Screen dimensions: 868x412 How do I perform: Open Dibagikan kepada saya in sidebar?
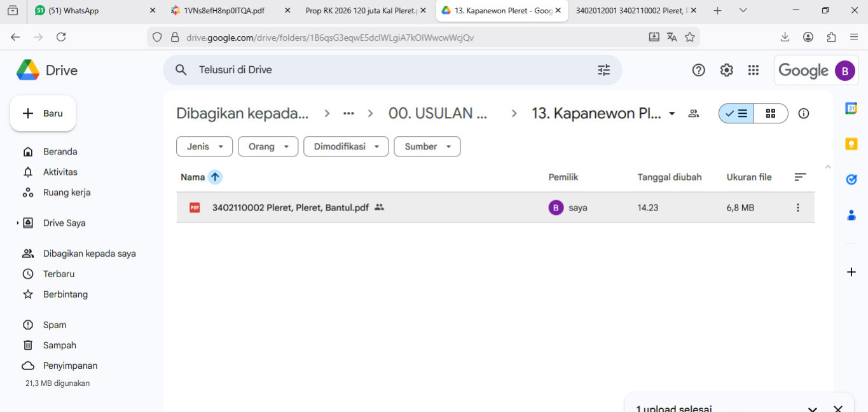click(x=89, y=254)
